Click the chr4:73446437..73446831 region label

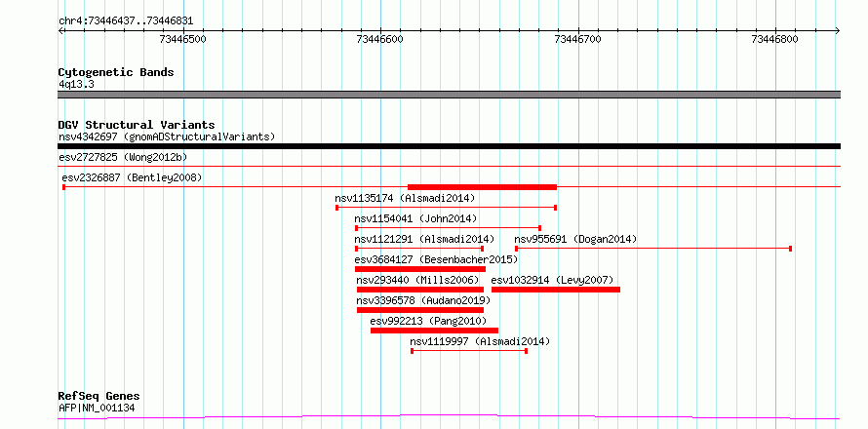(126, 21)
